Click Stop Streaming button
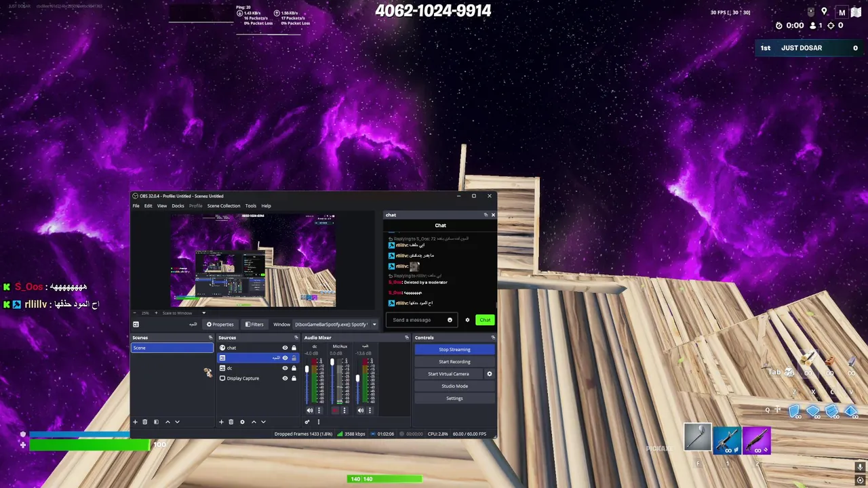This screenshot has height=488, width=868. tap(454, 350)
